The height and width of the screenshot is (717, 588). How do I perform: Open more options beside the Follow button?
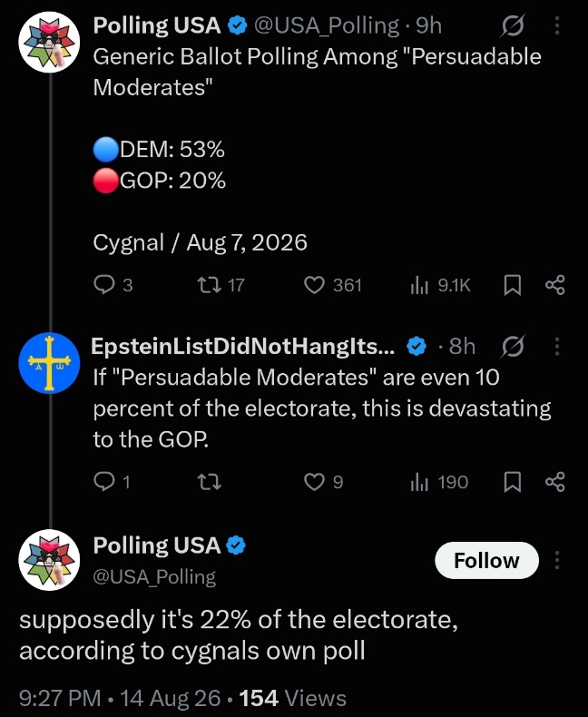click(x=557, y=560)
